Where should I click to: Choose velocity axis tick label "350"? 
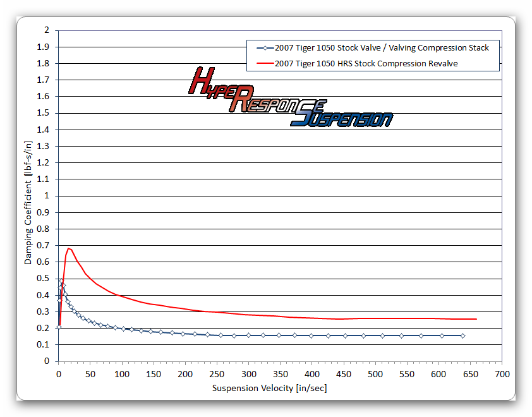tap(281, 374)
